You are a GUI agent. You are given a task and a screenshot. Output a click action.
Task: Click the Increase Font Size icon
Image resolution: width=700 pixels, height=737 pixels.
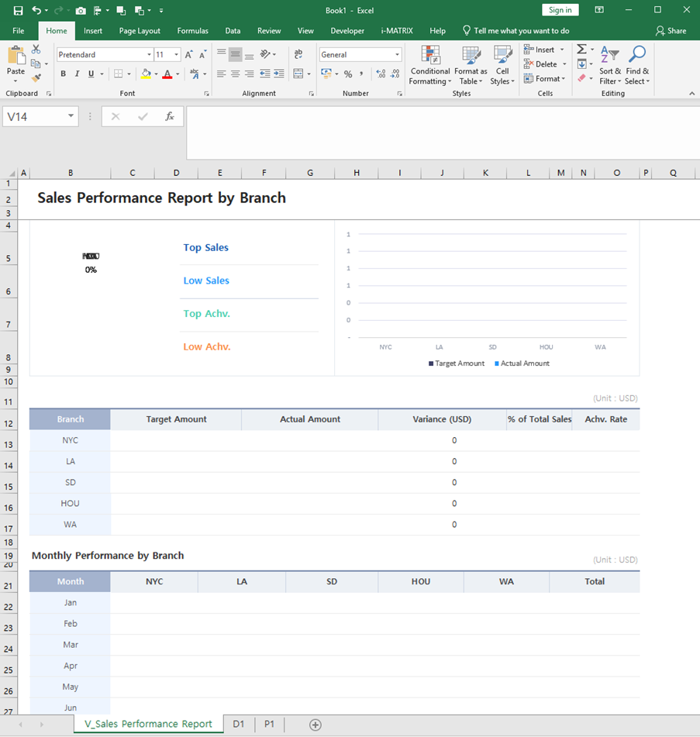coord(189,55)
